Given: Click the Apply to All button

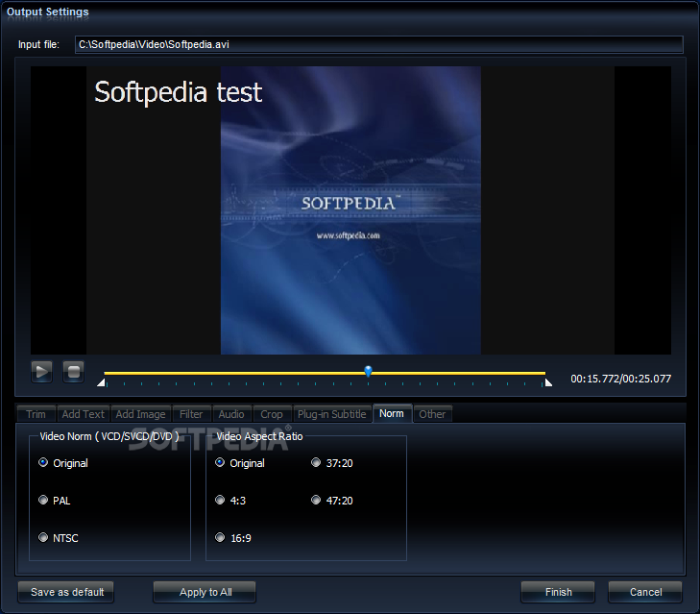Looking at the screenshot, I should (205, 592).
